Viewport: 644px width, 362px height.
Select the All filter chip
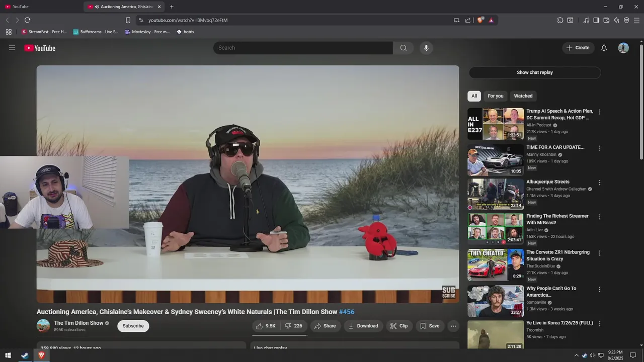pos(474,96)
